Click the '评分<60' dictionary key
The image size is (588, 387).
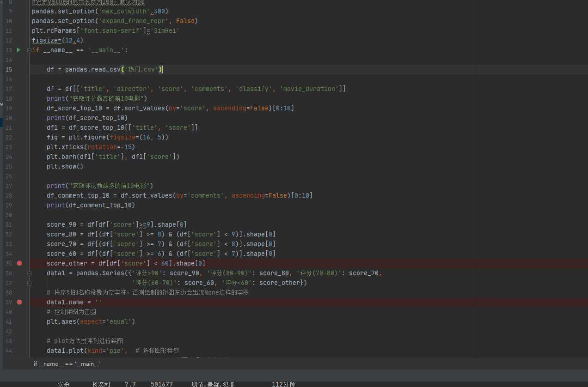[237, 283]
